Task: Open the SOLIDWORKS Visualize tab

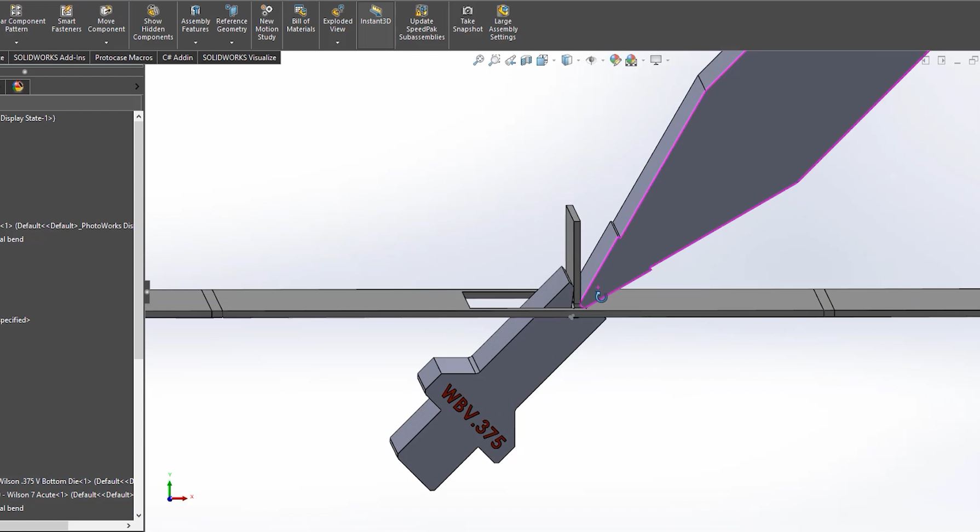Action: coord(239,57)
